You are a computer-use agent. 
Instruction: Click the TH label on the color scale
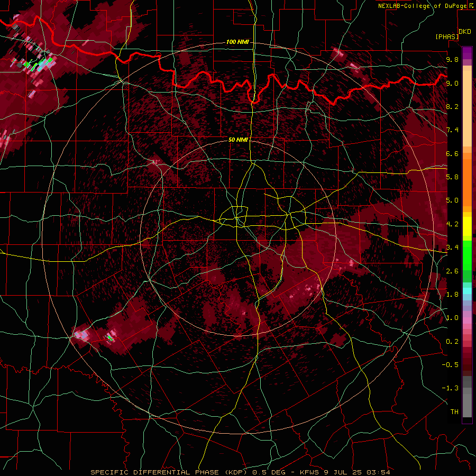pos(454,412)
